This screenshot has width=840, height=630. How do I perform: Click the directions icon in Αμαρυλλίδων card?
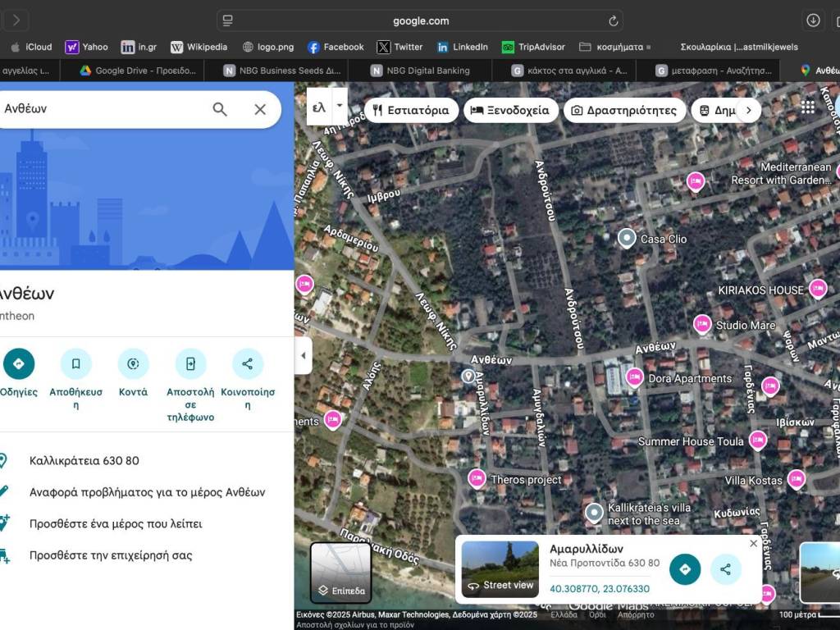tap(685, 569)
